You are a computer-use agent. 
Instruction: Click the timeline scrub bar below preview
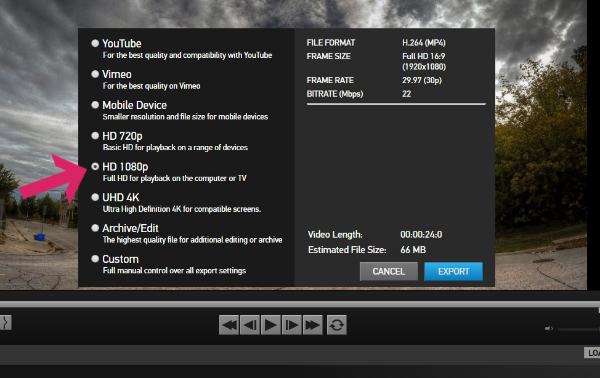point(300,304)
